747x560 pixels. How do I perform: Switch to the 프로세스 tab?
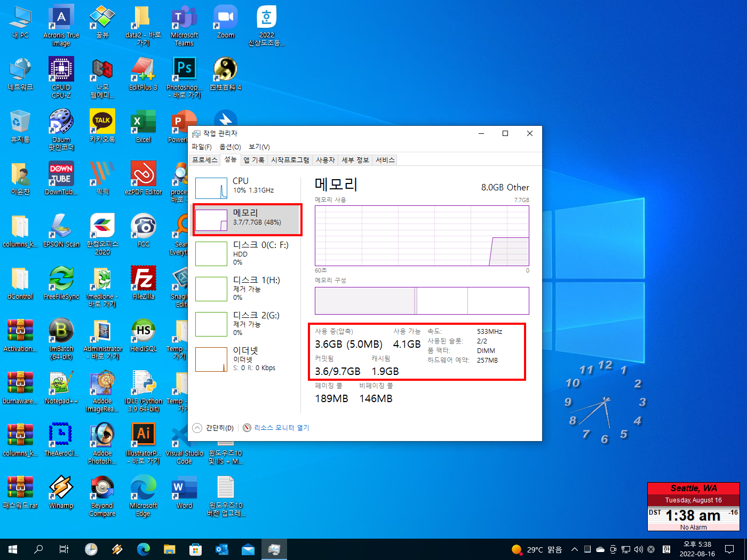(x=205, y=160)
